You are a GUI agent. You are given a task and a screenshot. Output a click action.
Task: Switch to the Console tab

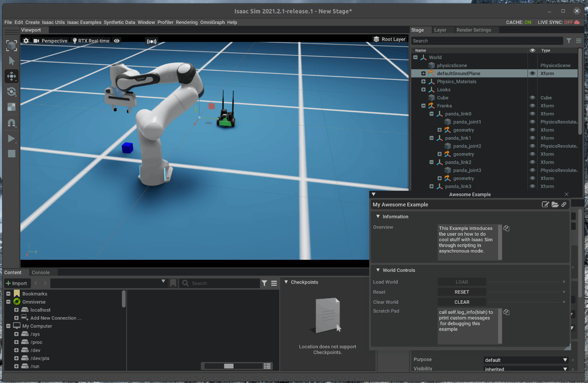pos(41,273)
